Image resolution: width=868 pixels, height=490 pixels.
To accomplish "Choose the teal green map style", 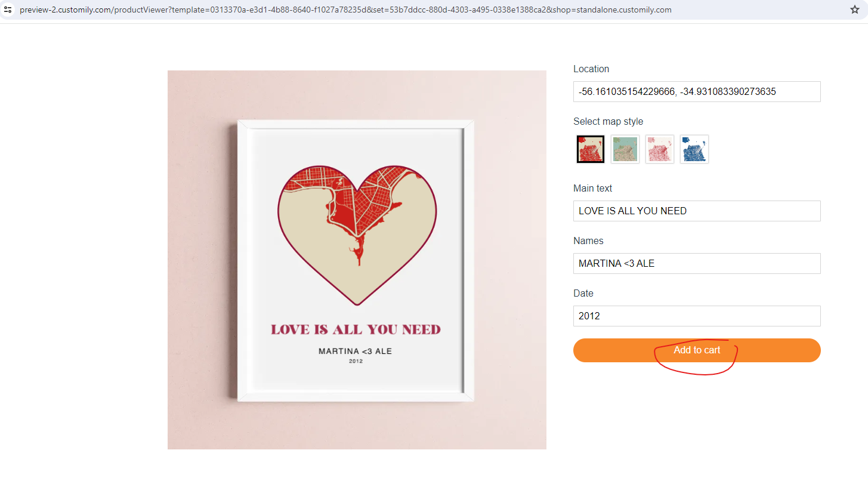I will click(x=625, y=149).
